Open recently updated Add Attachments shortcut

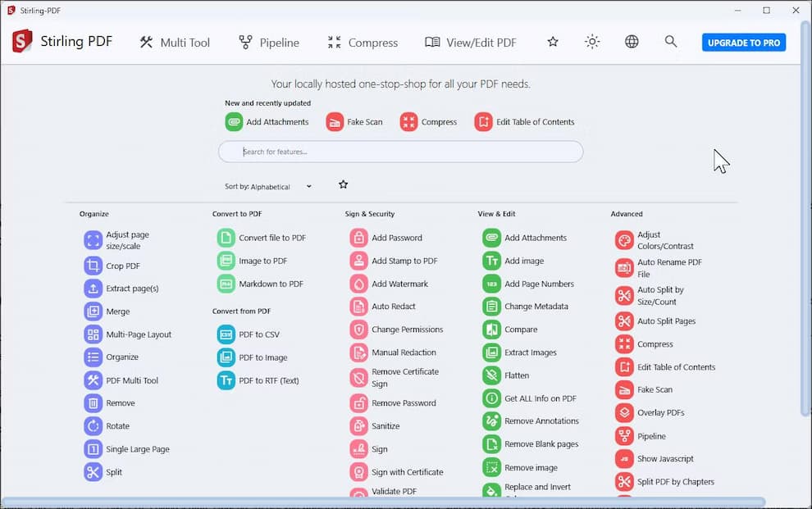[x=267, y=122]
